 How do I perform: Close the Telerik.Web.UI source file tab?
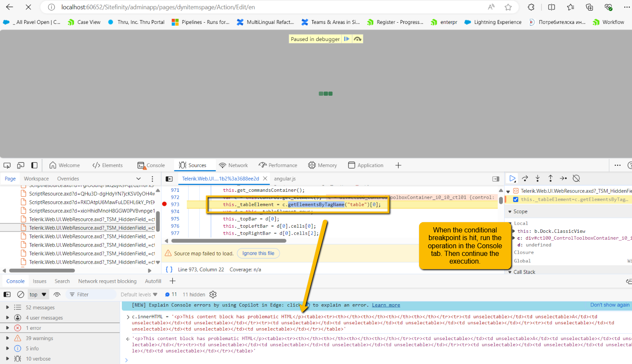[265, 179]
